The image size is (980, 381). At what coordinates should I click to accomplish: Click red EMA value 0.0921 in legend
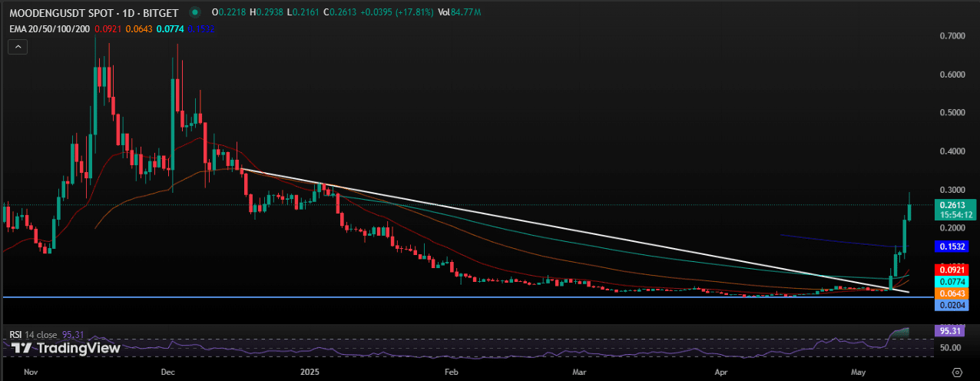click(107, 29)
